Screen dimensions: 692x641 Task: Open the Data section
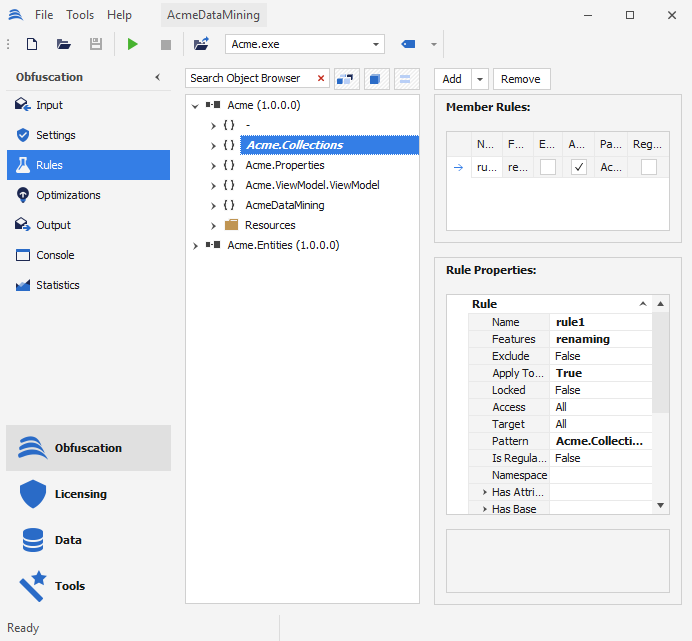[x=68, y=540]
